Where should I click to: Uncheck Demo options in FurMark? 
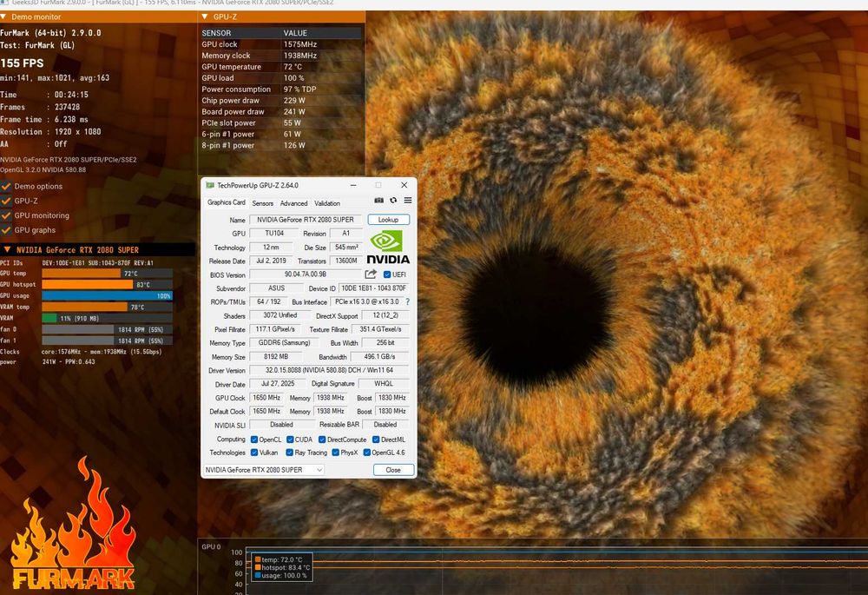click(7, 186)
